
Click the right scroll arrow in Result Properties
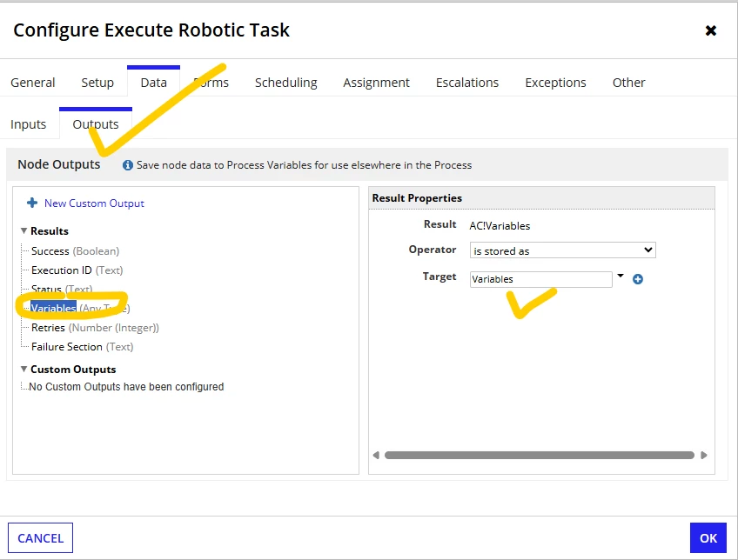pos(704,455)
